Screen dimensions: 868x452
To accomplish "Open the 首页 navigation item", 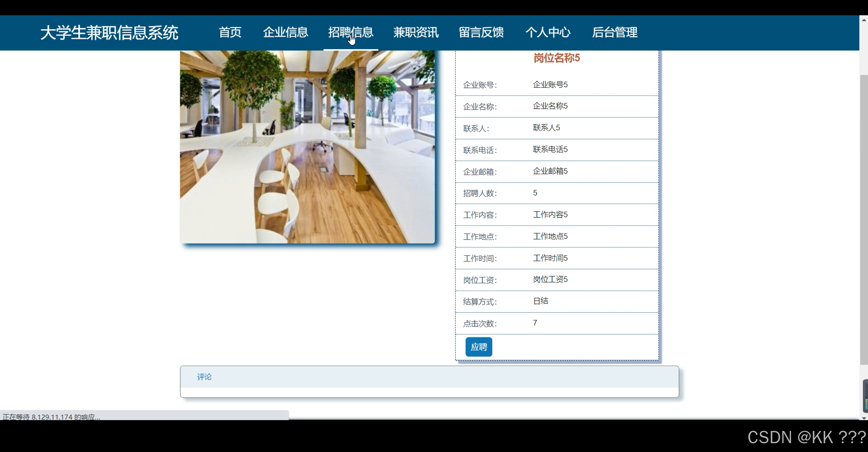I will click(x=230, y=33).
